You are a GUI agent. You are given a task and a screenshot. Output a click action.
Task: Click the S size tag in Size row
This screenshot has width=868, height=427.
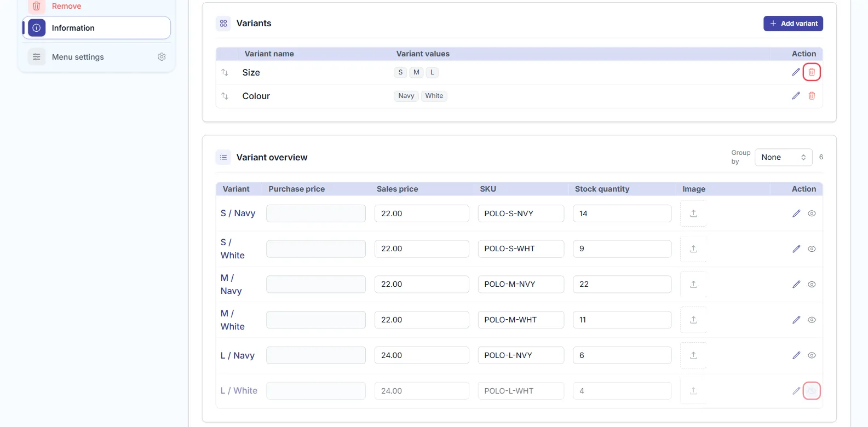coord(400,72)
